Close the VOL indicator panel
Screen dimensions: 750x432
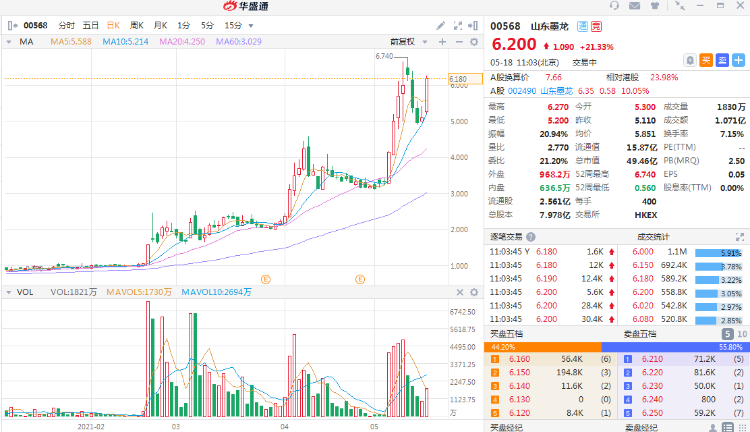[460, 292]
